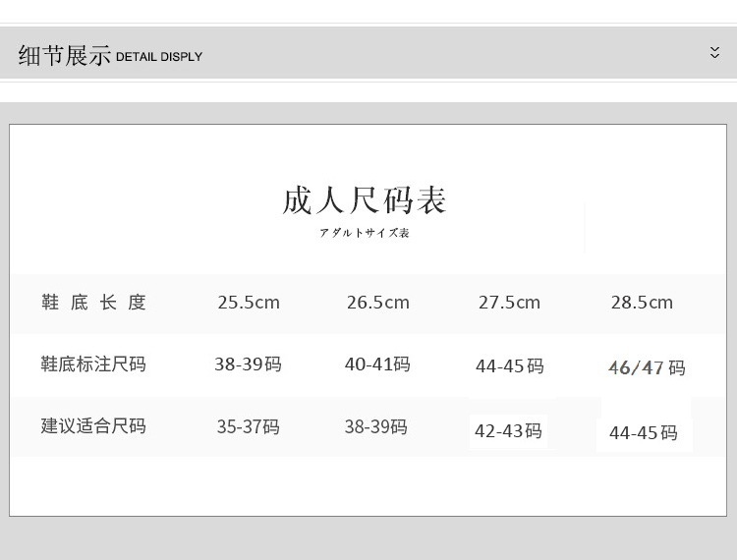This screenshot has height=560, width=737.
Task: Select the 鞋底长度 row label
Action: (93, 303)
